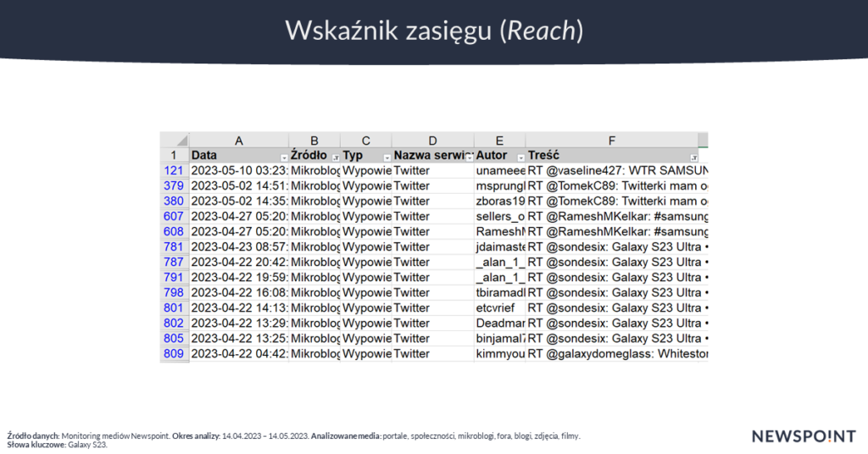Select row header 798
The width and height of the screenshot is (868, 454).
(175, 292)
